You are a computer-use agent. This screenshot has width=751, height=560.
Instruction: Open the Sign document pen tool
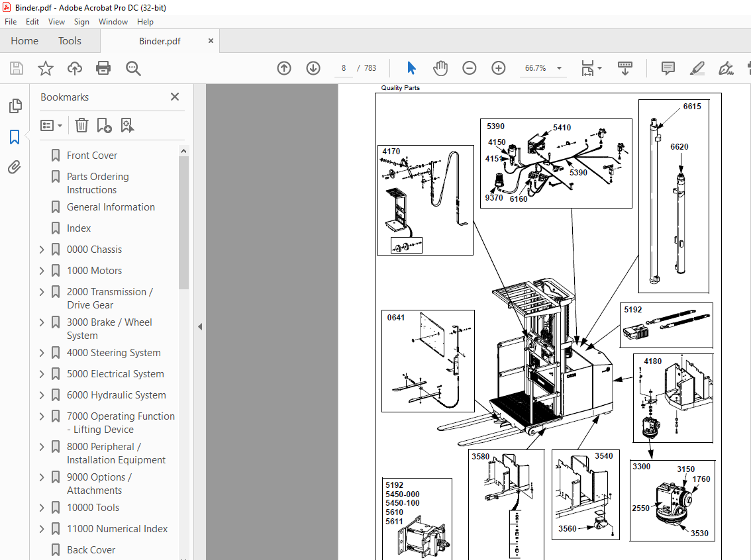726,68
